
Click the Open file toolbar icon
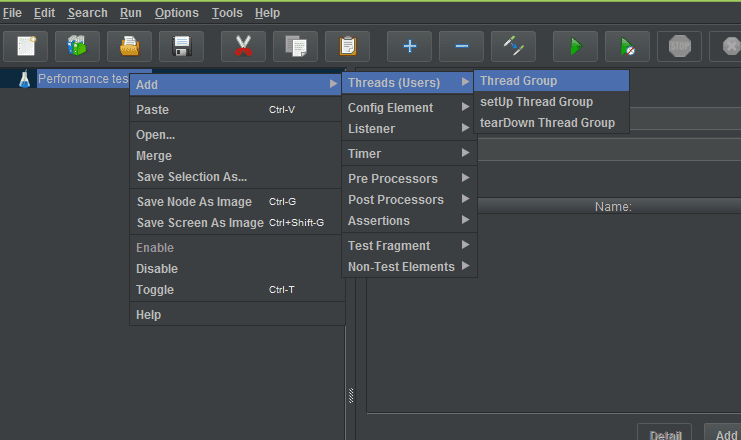click(x=129, y=46)
